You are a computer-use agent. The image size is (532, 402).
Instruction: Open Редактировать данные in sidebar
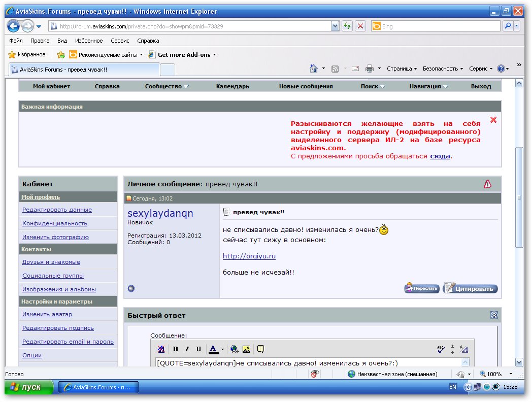coord(57,210)
